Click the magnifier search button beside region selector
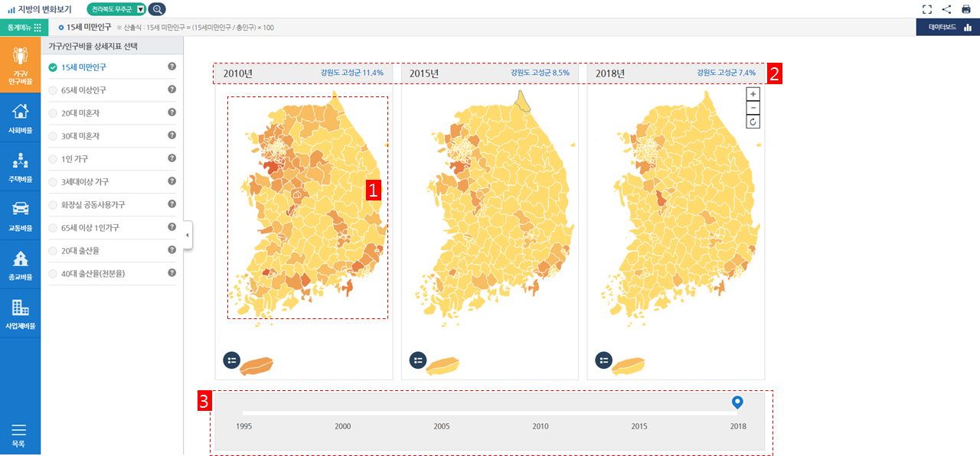The width and height of the screenshot is (980, 456). (x=156, y=9)
